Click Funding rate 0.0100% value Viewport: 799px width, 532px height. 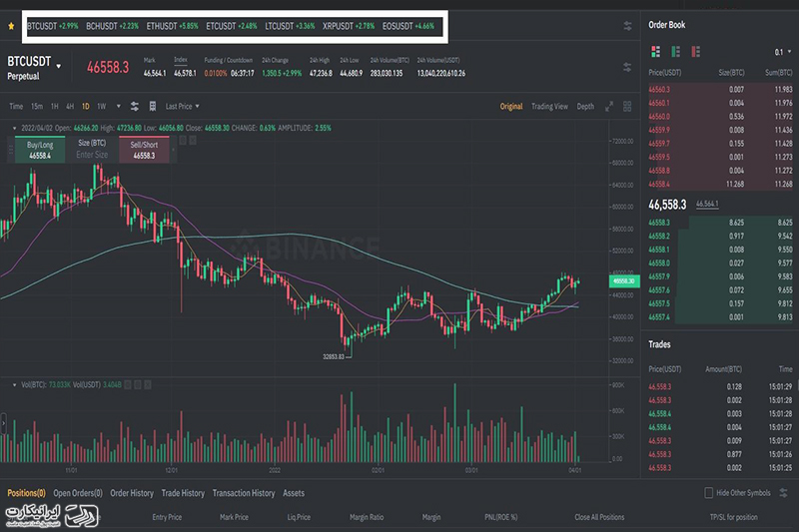tap(216, 73)
